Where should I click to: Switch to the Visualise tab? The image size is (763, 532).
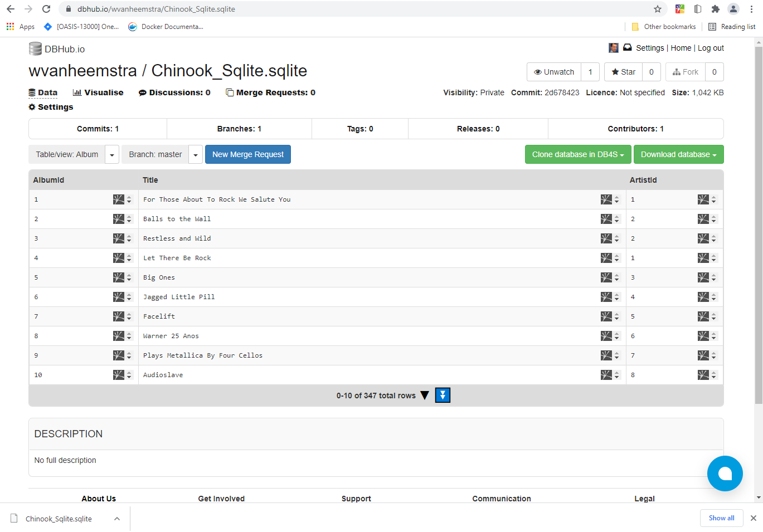click(x=98, y=92)
